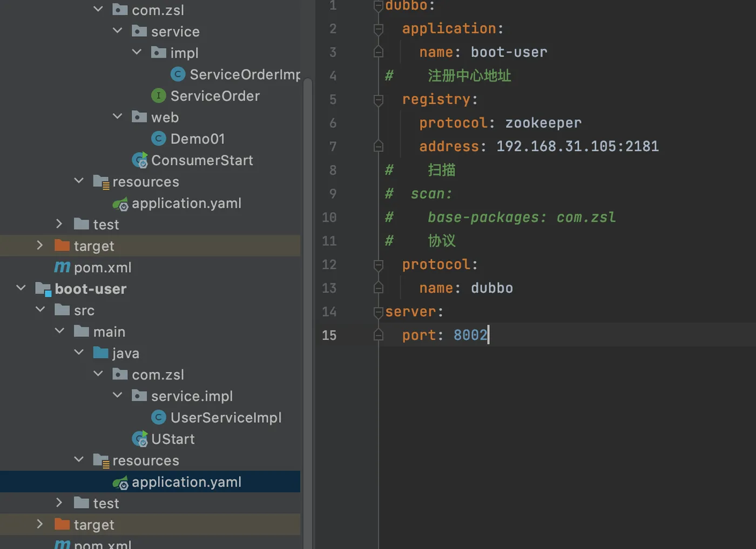The image size is (756, 549).
Task: Fold the server block at line 14
Action: [x=379, y=312]
